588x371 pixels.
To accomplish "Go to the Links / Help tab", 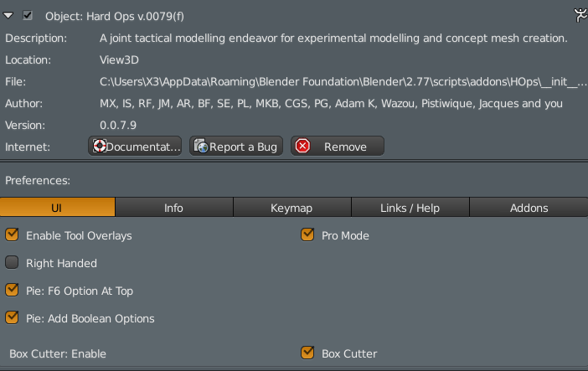I will click(410, 208).
